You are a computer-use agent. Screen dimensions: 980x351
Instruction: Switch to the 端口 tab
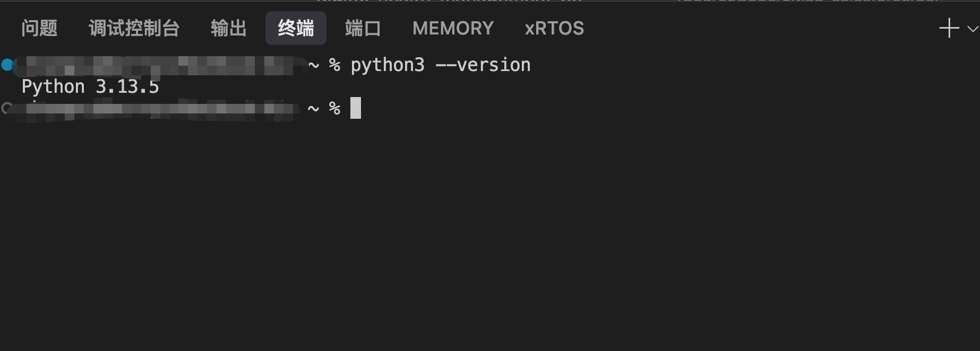363,28
